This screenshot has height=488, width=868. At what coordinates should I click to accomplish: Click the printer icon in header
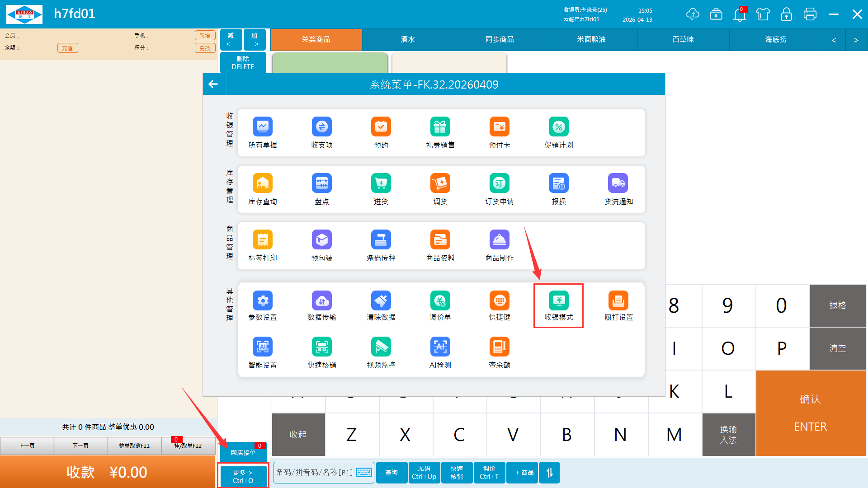click(x=810, y=14)
